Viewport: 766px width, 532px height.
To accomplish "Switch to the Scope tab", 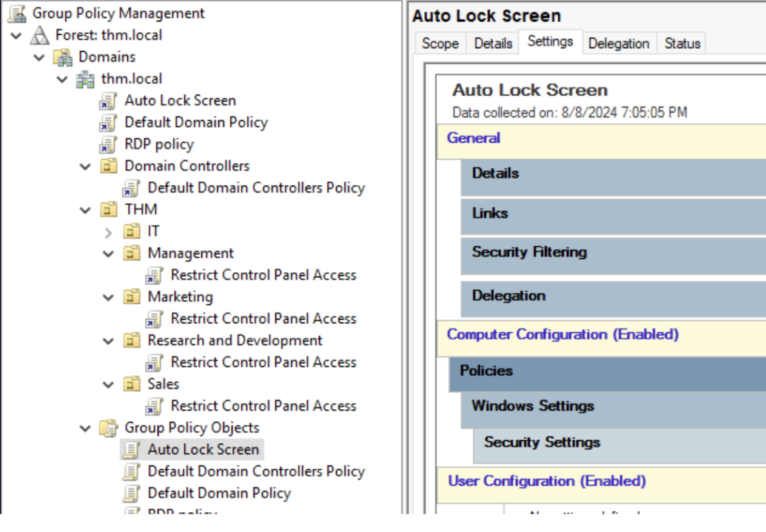I will coord(440,44).
